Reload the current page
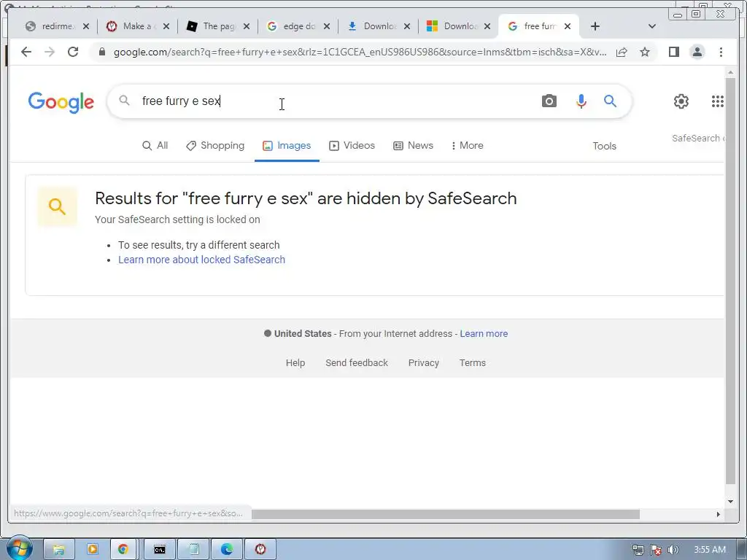747x560 pixels. pyautogui.click(x=73, y=52)
